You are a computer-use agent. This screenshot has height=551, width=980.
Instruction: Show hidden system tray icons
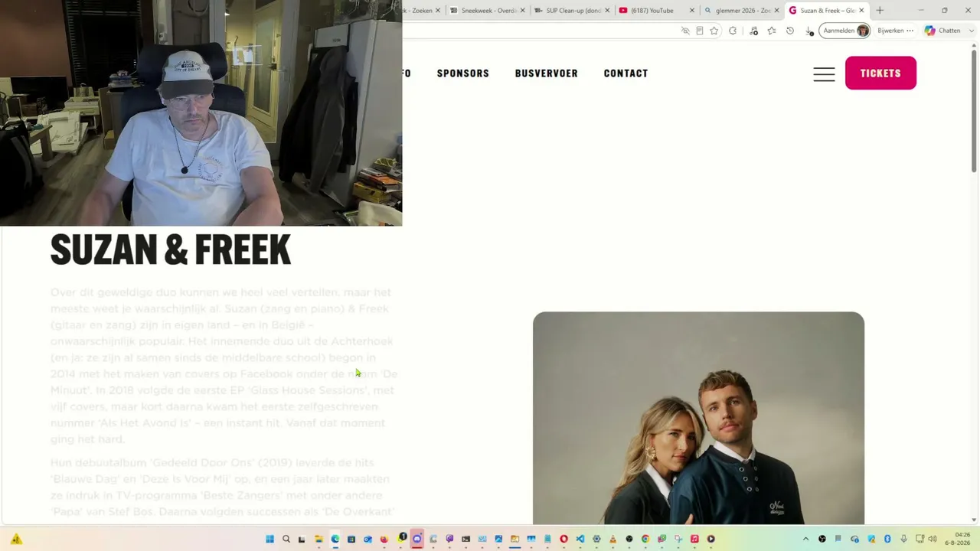(805, 539)
